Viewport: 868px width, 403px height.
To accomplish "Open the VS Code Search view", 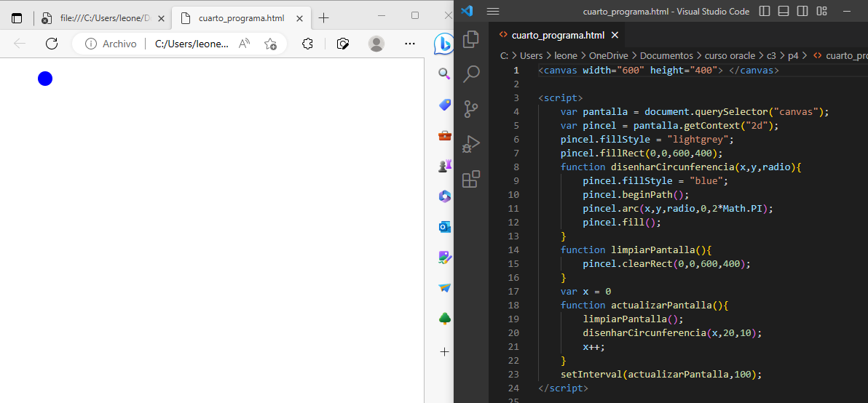I will (x=471, y=73).
